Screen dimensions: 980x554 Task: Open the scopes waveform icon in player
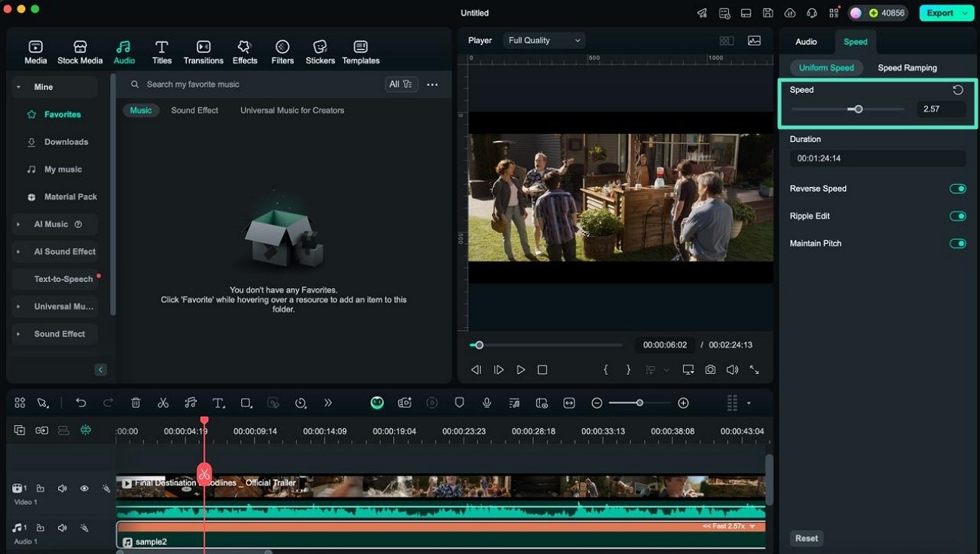pyautogui.click(x=754, y=41)
